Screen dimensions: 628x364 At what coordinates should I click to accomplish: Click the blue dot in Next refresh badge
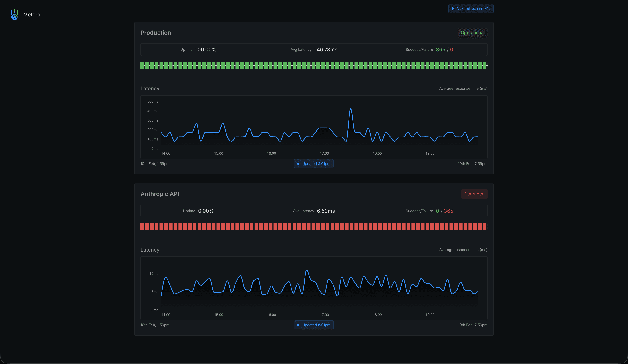(453, 9)
